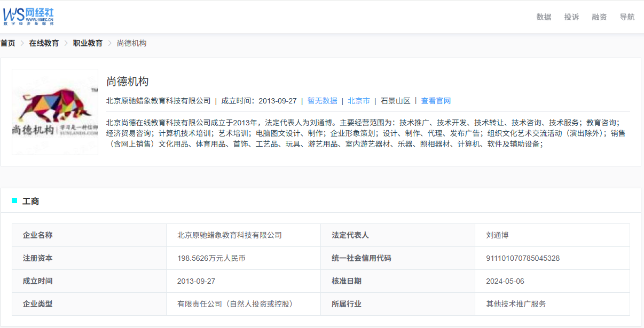Open the 数据 menu in top navigation
Viewport: 644px width, 328px height.
coord(544,17)
